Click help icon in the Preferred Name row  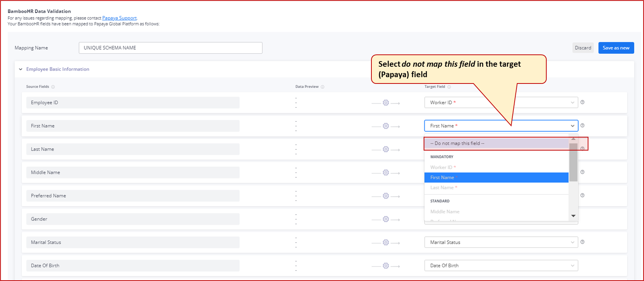tap(582, 195)
